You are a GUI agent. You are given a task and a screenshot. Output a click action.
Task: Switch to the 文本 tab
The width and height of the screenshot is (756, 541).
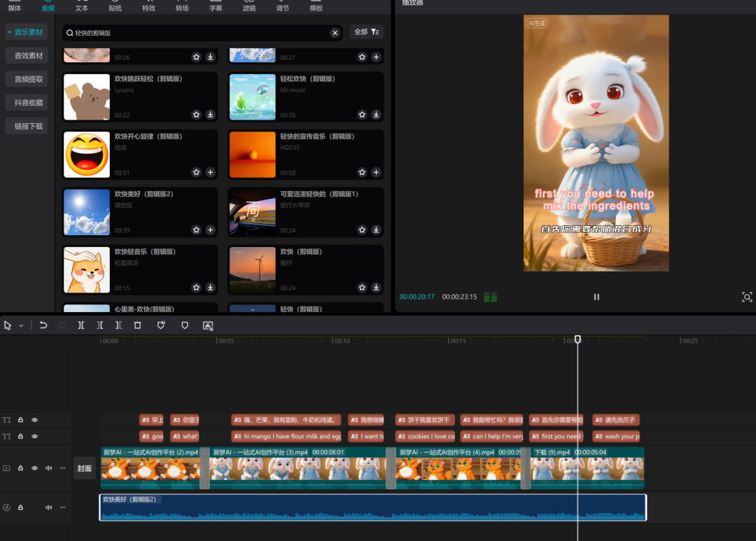81,8
